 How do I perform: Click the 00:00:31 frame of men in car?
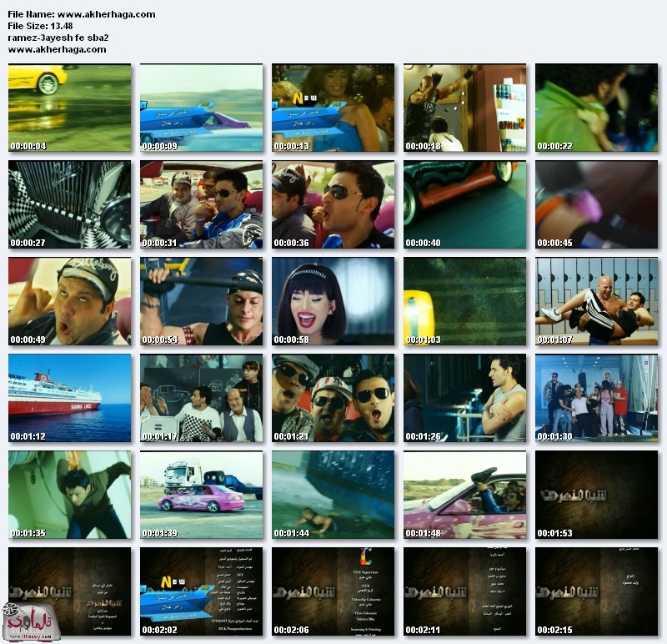click(201, 204)
